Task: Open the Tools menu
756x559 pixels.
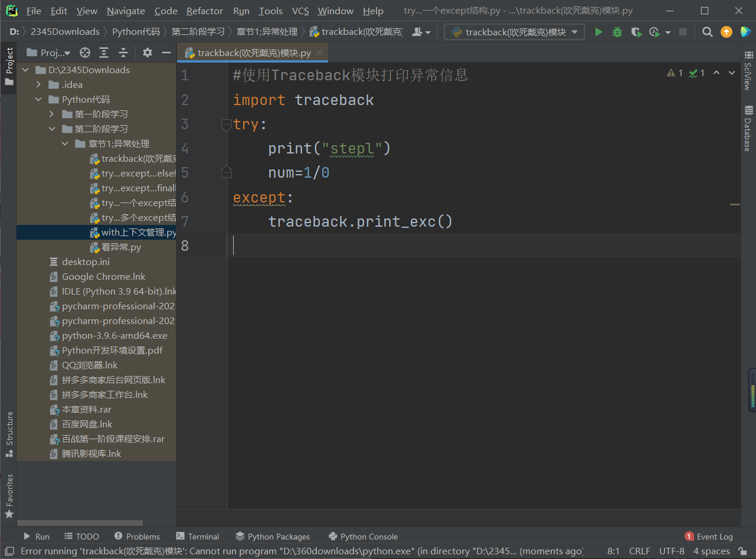Action: click(270, 11)
